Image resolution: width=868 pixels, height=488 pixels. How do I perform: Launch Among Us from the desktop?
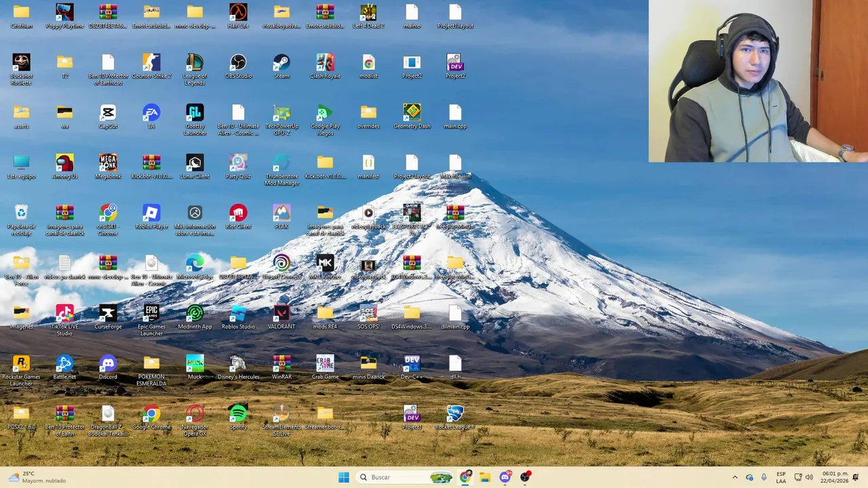point(64,167)
